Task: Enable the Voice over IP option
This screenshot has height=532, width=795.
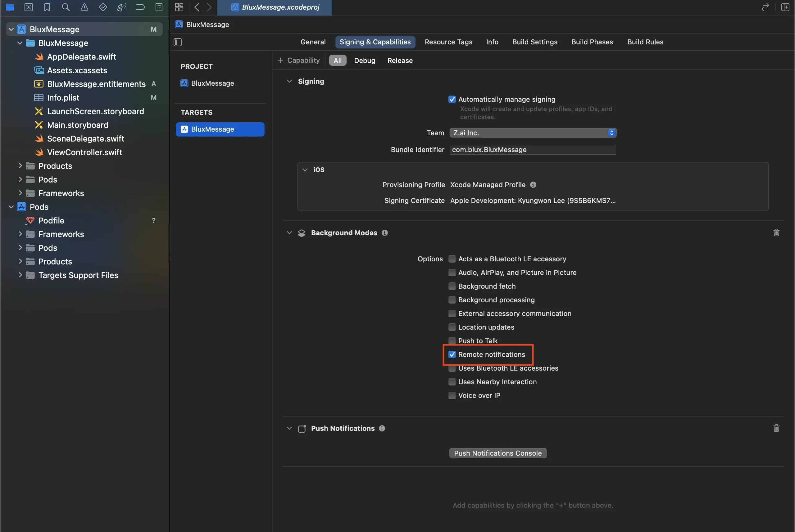Action: (452, 395)
